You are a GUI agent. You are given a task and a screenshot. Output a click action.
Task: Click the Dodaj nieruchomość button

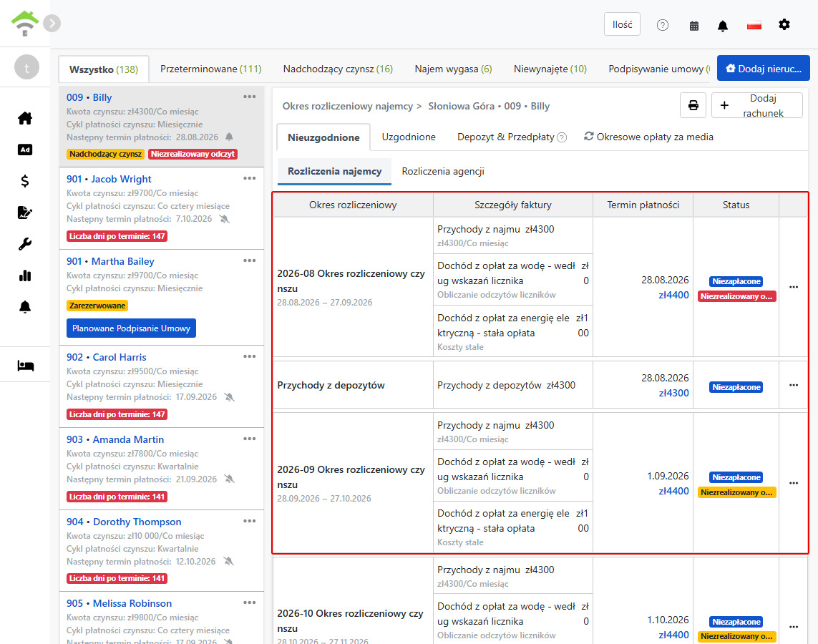click(763, 68)
